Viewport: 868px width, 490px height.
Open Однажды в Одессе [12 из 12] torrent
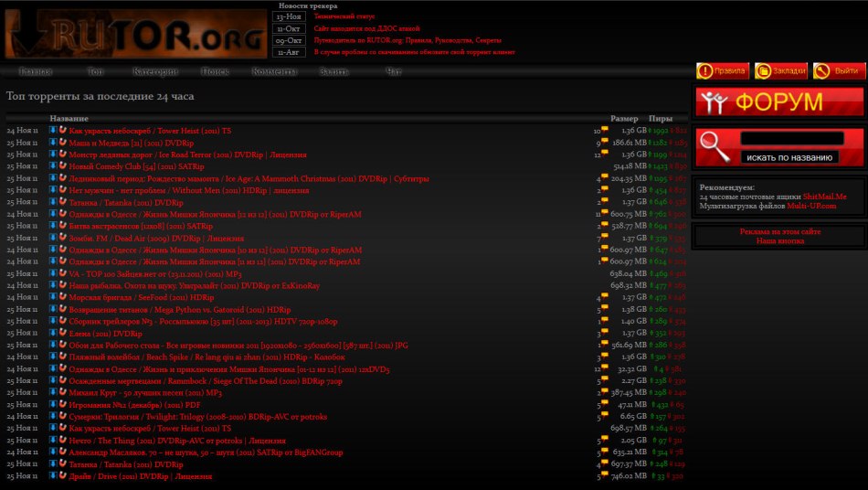(215, 214)
